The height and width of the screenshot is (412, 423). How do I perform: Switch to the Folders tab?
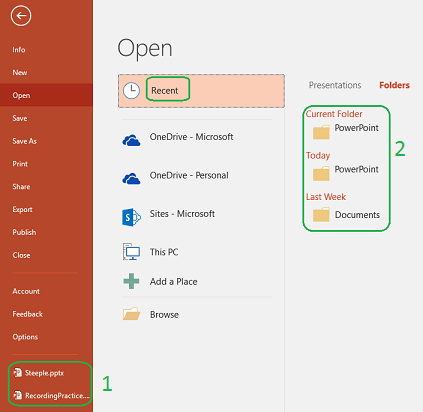394,85
